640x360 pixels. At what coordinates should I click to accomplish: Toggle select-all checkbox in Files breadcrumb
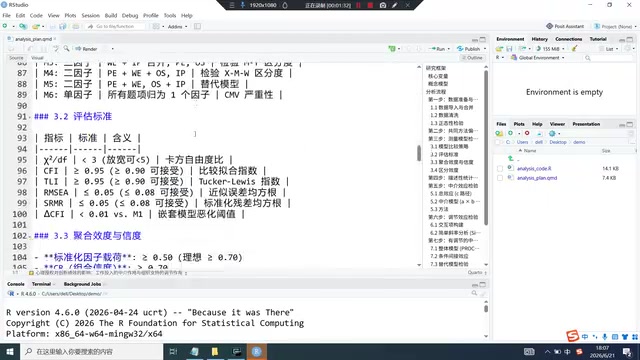point(498,142)
